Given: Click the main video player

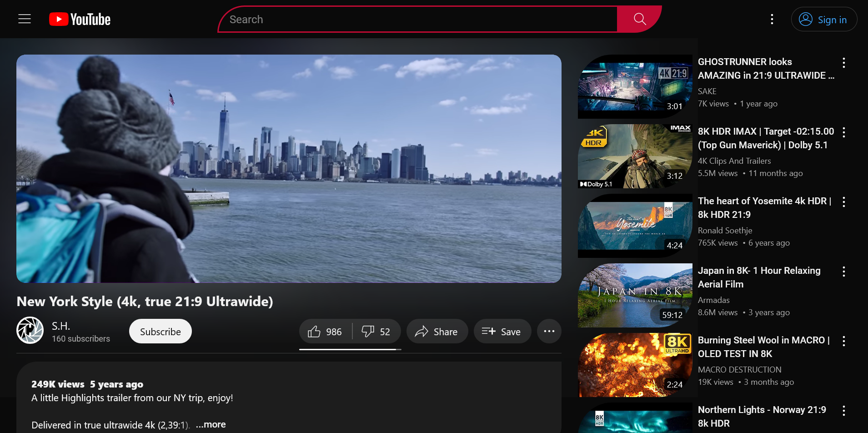Looking at the screenshot, I should click(x=289, y=169).
